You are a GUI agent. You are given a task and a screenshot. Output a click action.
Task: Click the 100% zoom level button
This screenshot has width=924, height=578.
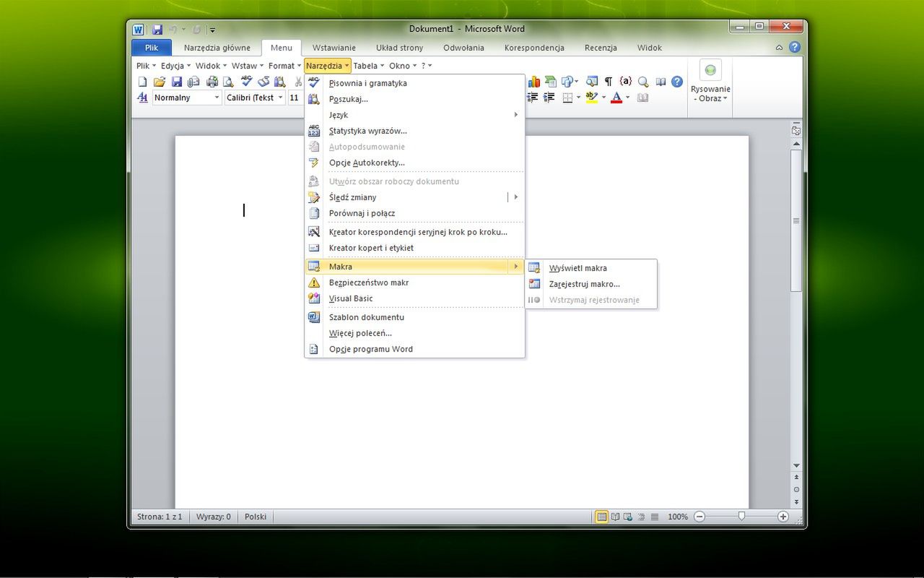(x=678, y=517)
